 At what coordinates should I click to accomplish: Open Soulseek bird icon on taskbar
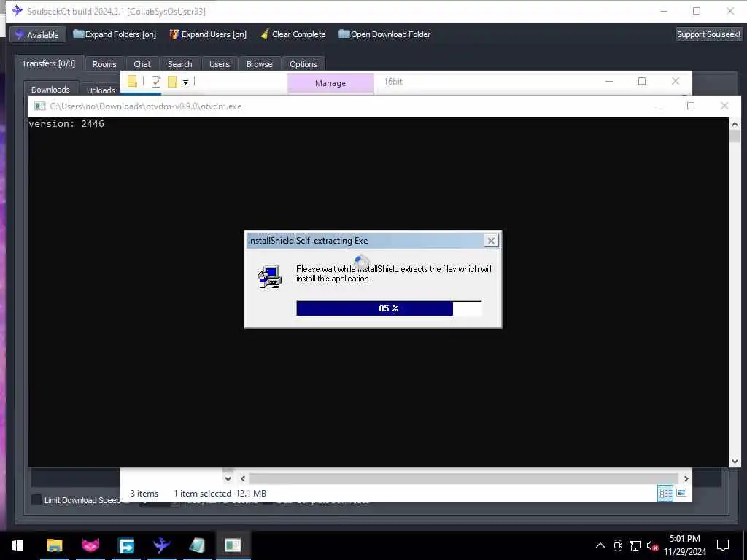click(x=161, y=545)
